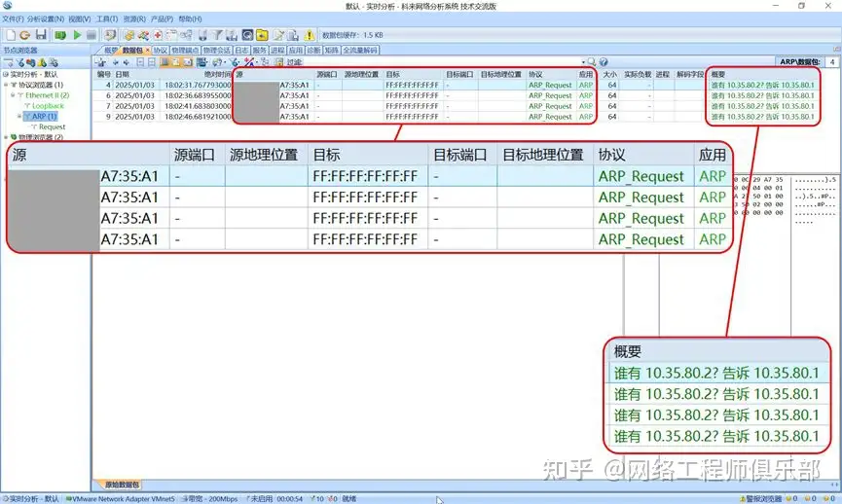Collapse the 协议浏览器 tree node

[x=6, y=85]
